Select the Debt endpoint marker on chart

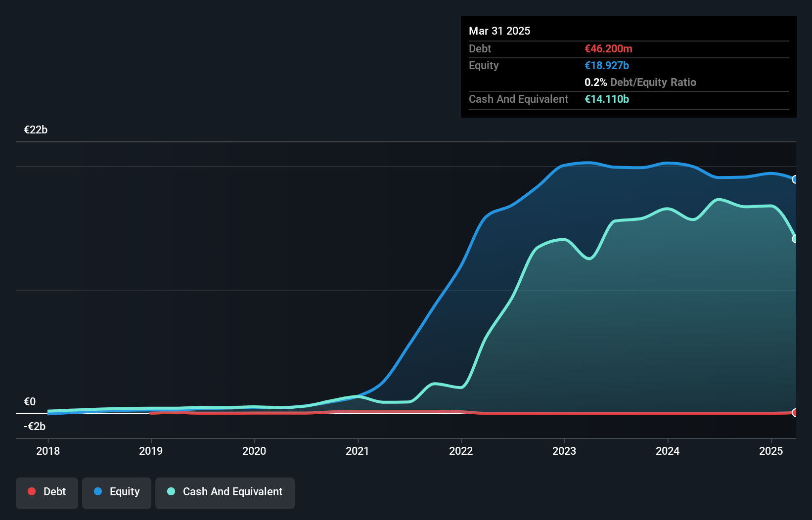click(795, 413)
